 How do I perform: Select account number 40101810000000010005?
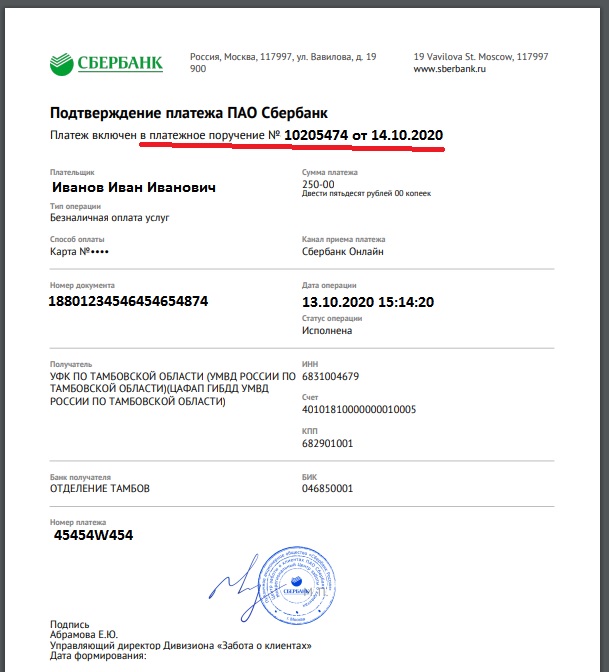359,410
